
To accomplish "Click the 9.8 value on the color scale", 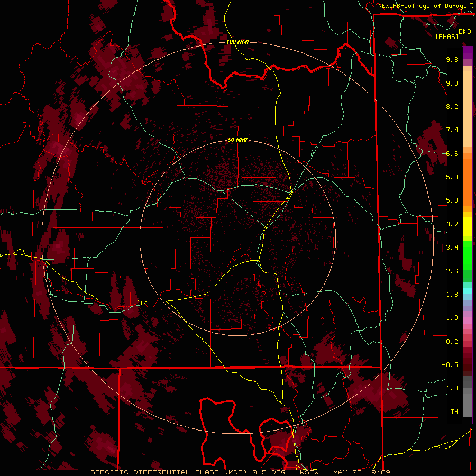I will 452,59.
